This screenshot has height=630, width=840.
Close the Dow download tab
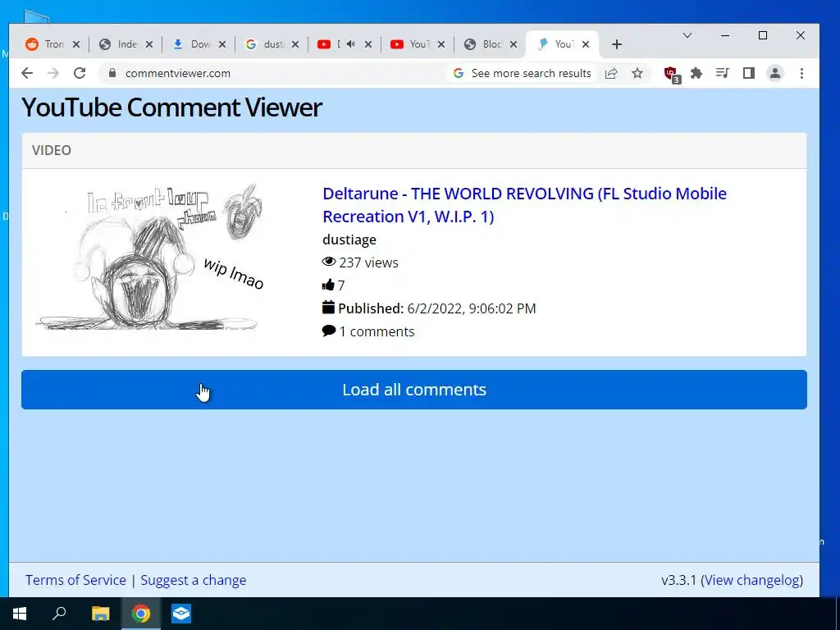[x=221, y=44]
